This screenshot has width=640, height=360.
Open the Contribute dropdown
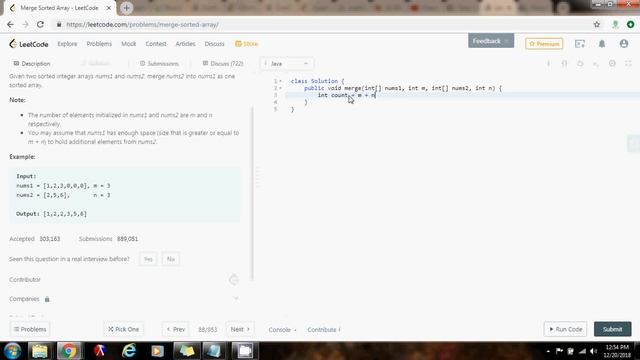[324, 329]
